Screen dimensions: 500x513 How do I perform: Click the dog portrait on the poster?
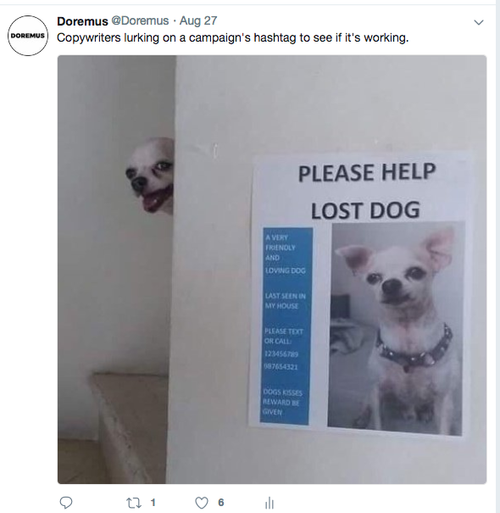coord(396,328)
